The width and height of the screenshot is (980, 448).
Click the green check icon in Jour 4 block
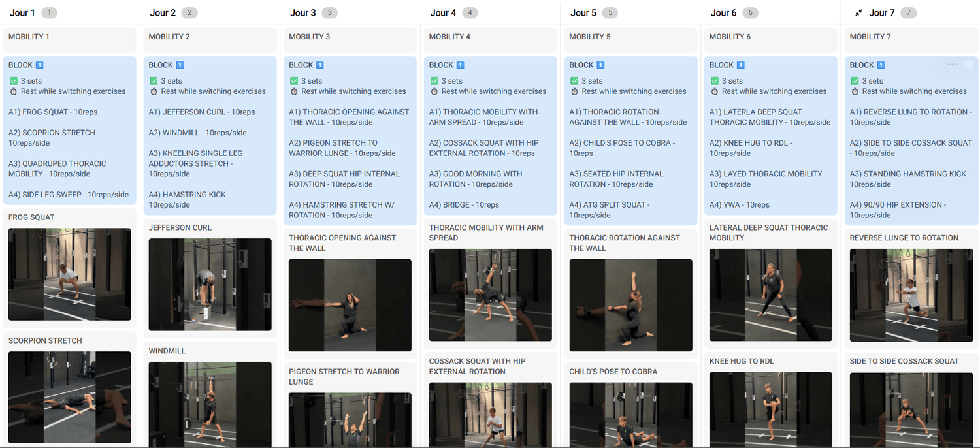click(x=434, y=81)
